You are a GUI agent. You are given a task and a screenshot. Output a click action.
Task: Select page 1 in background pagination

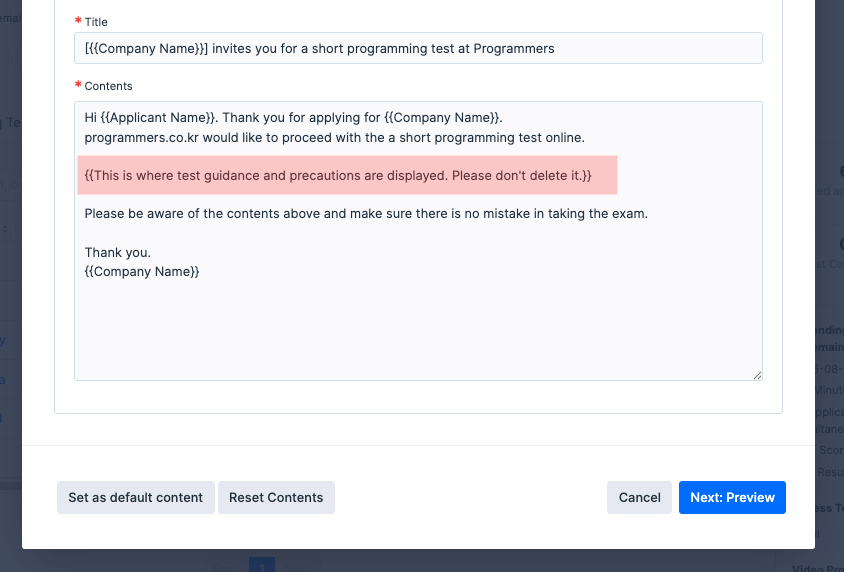tap(261, 565)
